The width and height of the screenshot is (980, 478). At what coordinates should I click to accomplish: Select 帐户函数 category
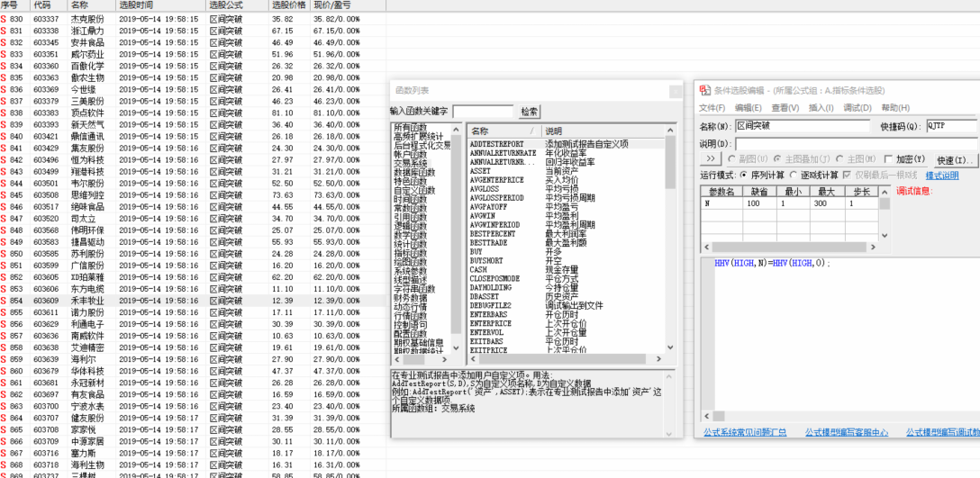pyautogui.click(x=410, y=154)
